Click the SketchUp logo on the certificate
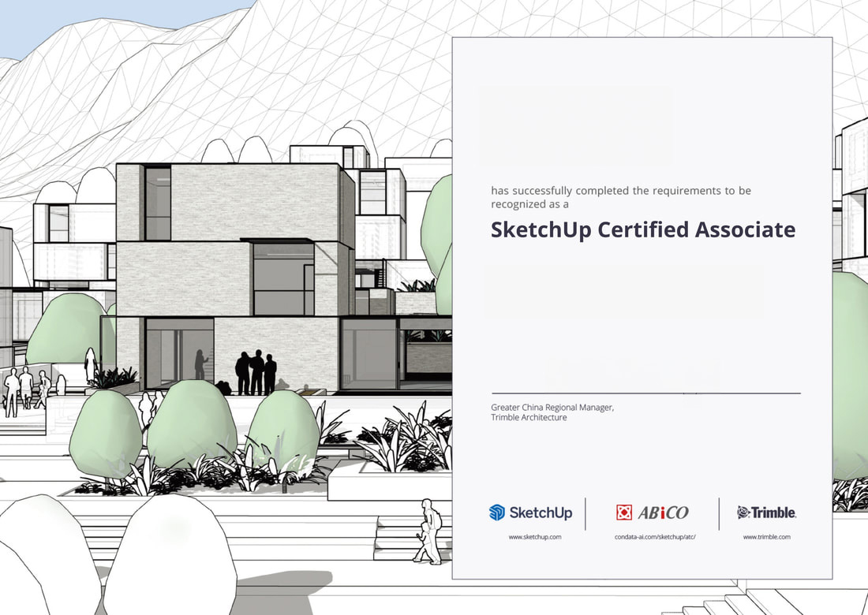The width and height of the screenshot is (868, 615). (530, 512)
